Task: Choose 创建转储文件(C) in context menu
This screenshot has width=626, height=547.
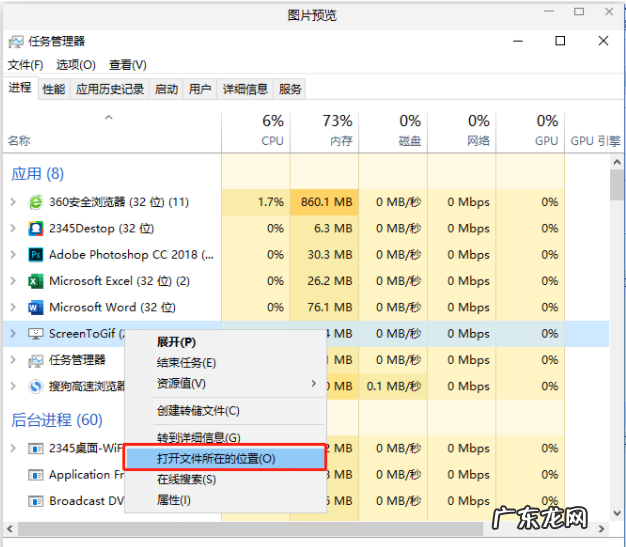Action: (226, 411)
